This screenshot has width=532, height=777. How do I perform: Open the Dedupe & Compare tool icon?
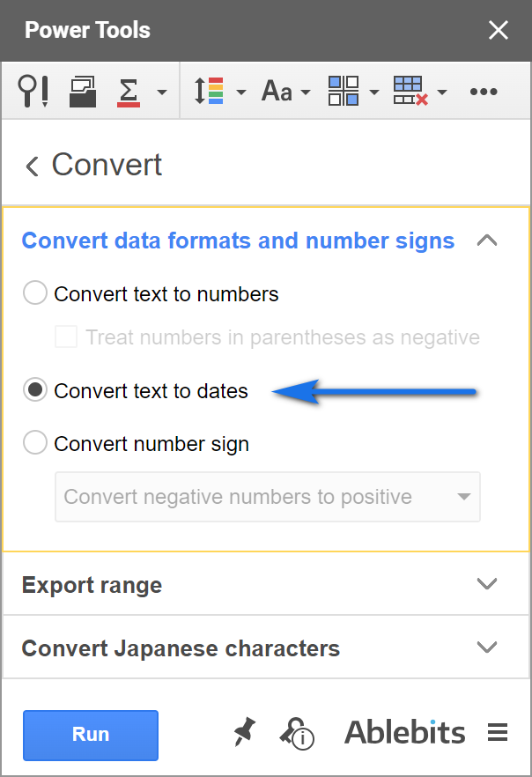coord(33,91)
